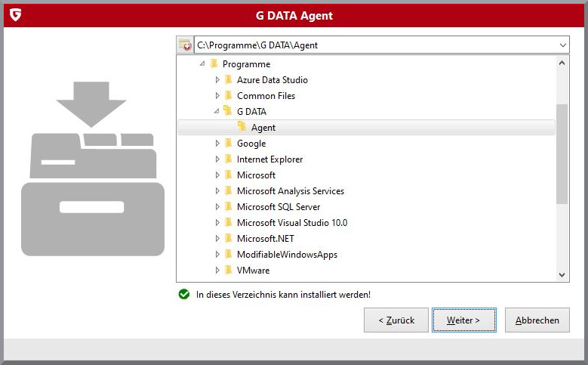This screenshot has height=365, width=588.
Task: Click the Microsoft Analysis Services folder icon
Action: point(229,190)
